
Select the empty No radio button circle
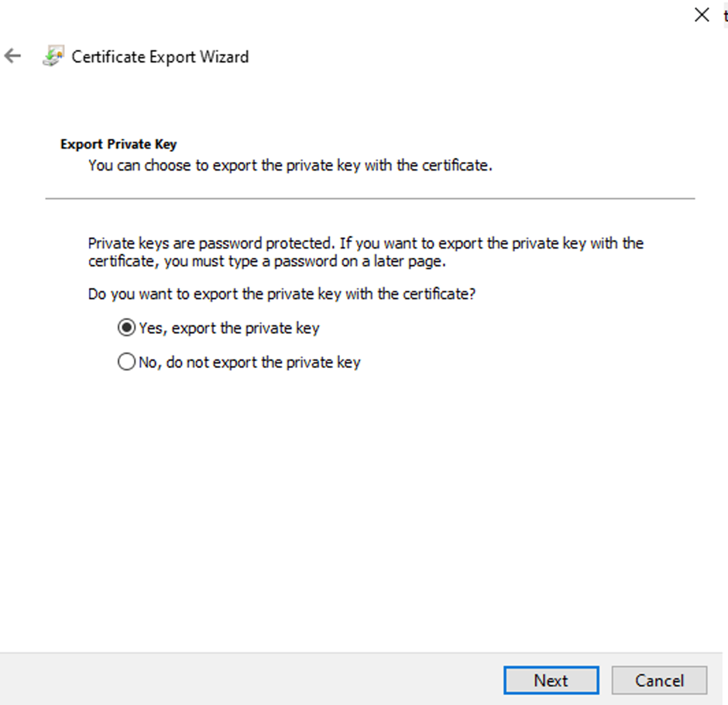click(x=126, y=362)
